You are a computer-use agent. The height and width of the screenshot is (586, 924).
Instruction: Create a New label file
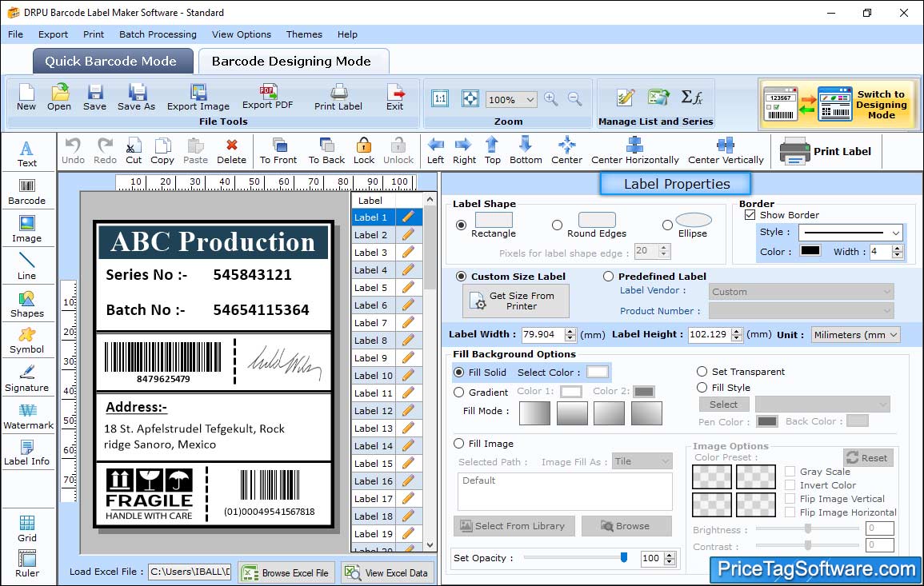[26, 98]
